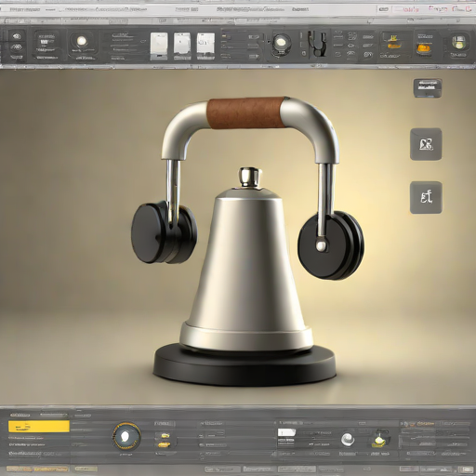Image resolution: width=476 pixels, height=476 pixels.
Task: Click the glowing round light icon in top toolbar
Action: click(x=82, y=41)
